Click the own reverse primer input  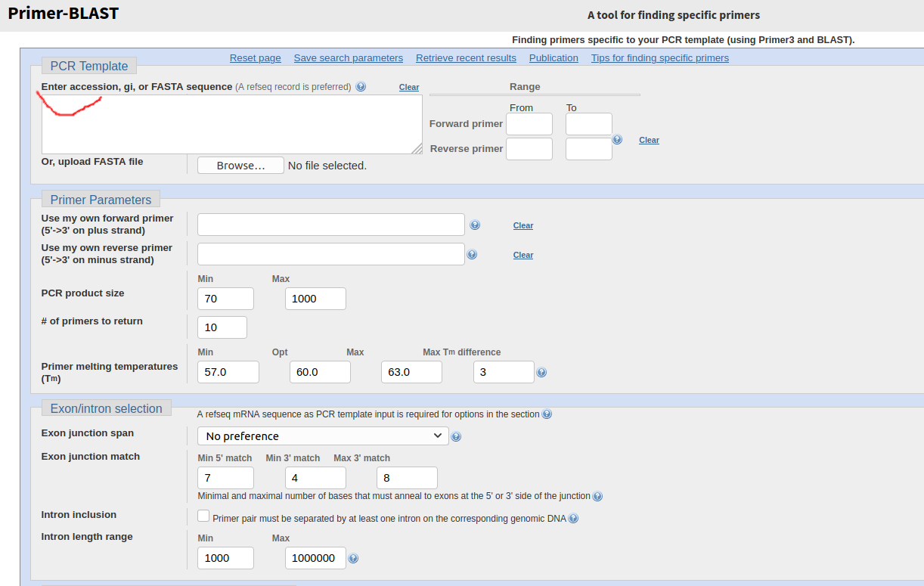331,254
